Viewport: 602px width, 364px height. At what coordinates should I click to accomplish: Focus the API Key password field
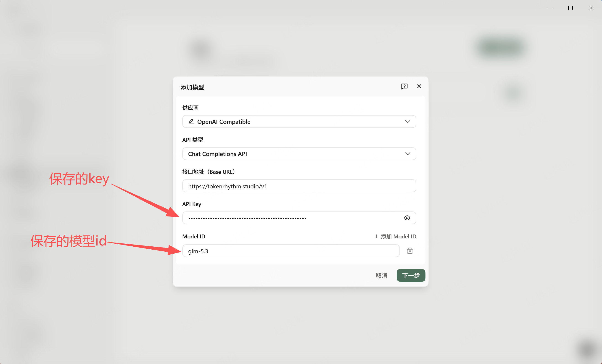299,218
